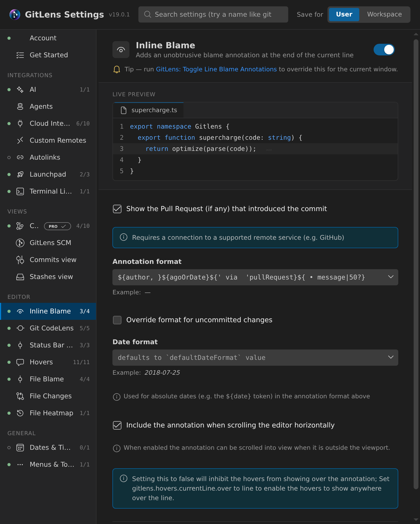Select the Inline Blame sidebar item
The height and width of the screenshot is (524, 420).
[48, 311]
